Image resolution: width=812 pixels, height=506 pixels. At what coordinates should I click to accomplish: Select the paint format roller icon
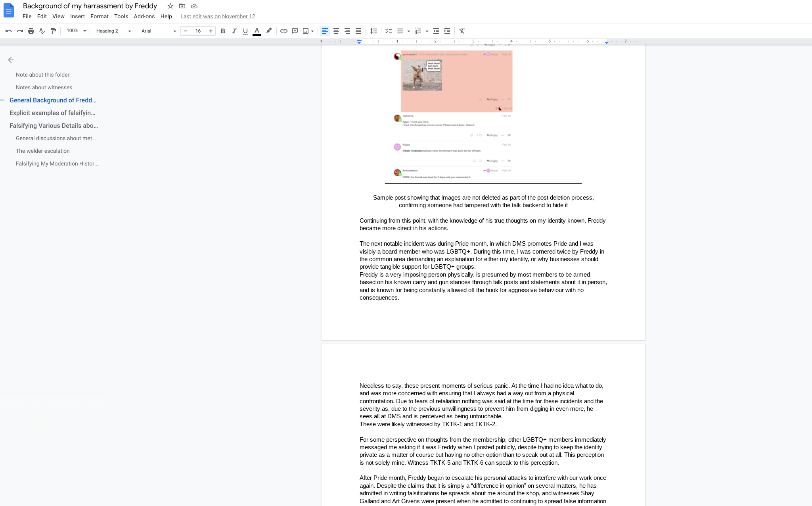click(x=53, y=31)
